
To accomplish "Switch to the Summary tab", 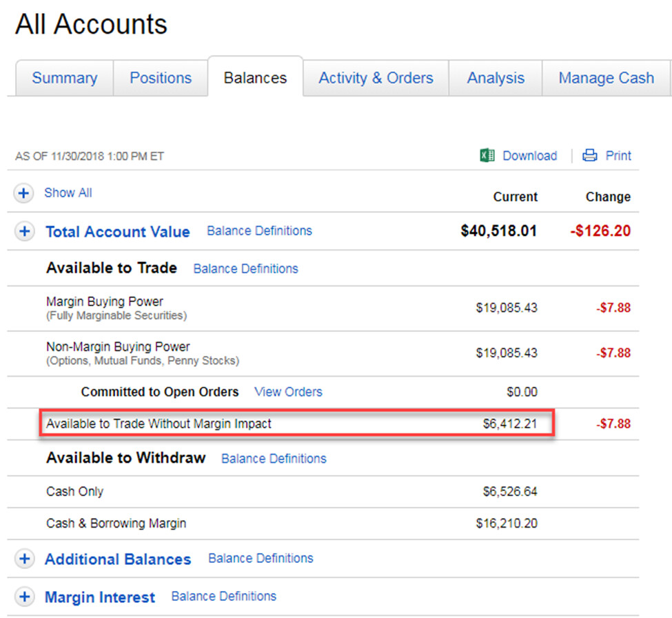I will pyautogui.click(x=64, y=78).
